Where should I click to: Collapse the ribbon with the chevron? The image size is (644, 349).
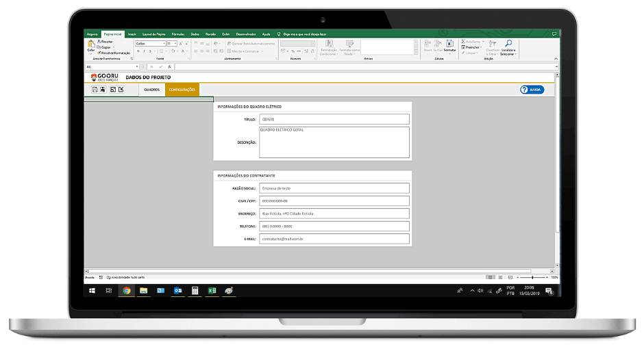tap(557, 59)
